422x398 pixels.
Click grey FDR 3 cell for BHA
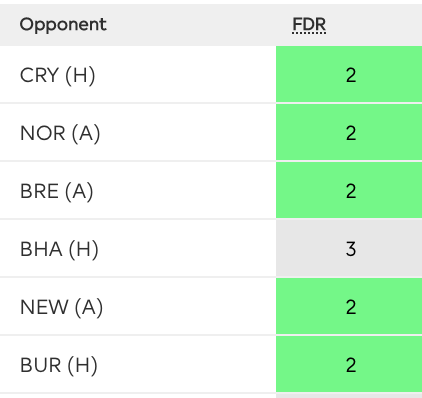tap(349, 248)
